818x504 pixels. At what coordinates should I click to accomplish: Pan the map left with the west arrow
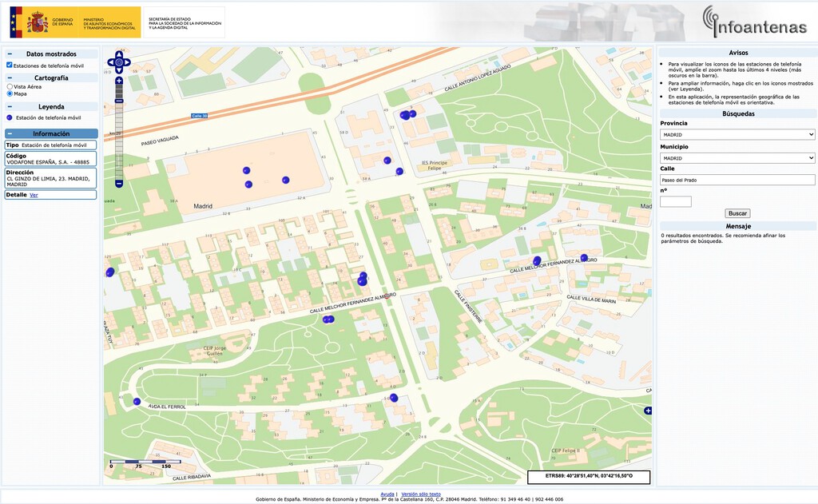(x=111, y=62)
